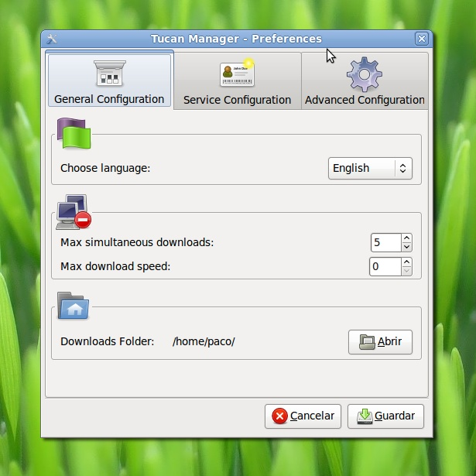Screen dimensions: 476x476
Task: Decrease max download speed value
Action: pos(406,271)
